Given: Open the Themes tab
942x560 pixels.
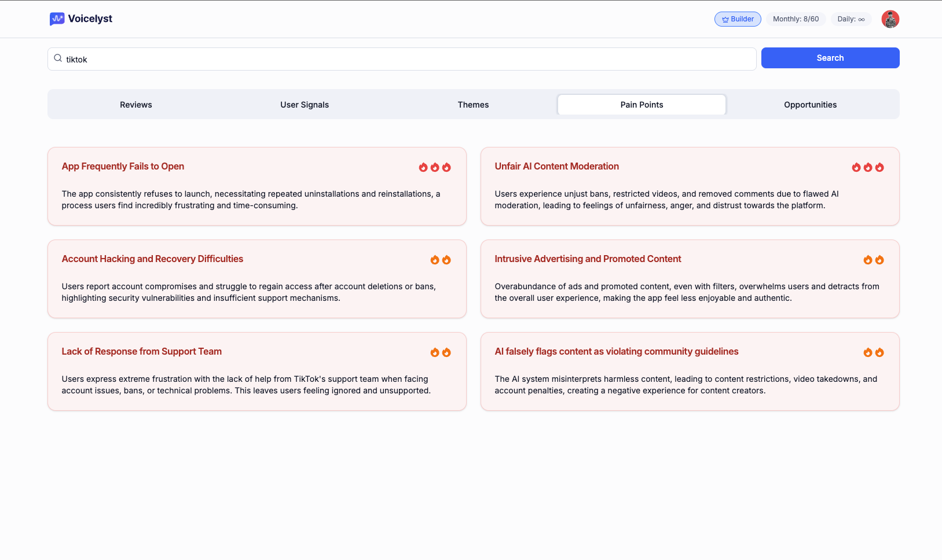Looking at the screenshot, I should tap(473, 105).
